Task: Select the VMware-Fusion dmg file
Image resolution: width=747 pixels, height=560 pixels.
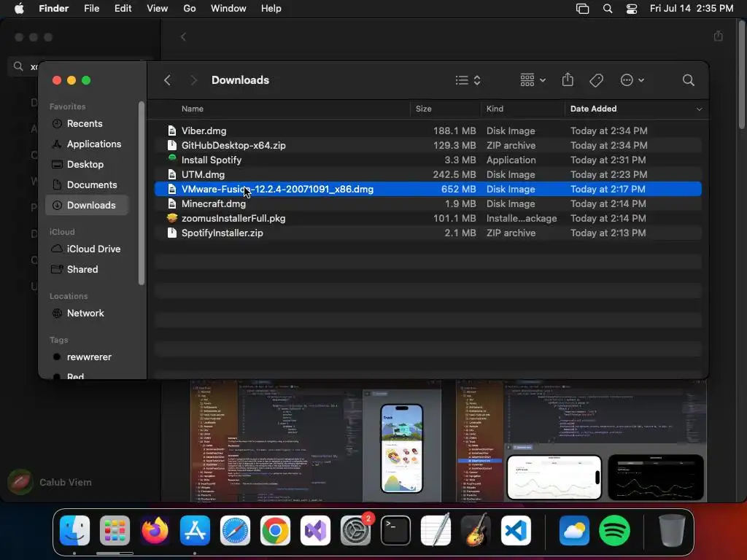Action: point(427,189)
